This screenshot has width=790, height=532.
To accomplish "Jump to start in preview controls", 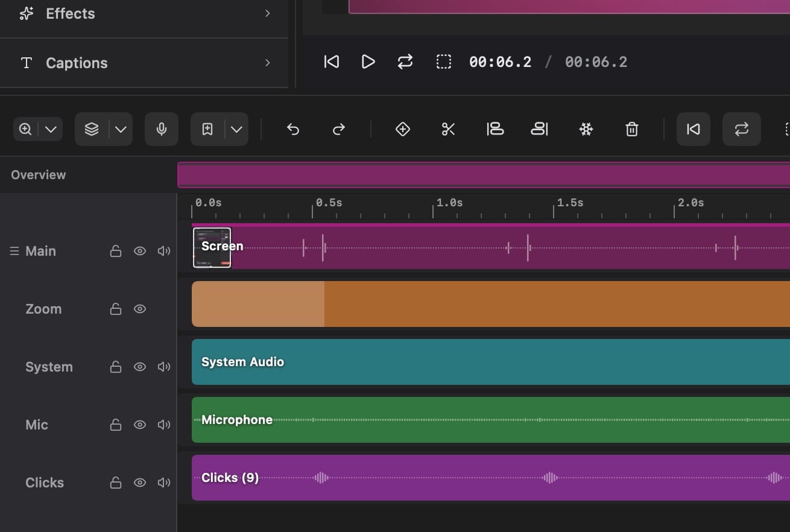I will 332,62.
